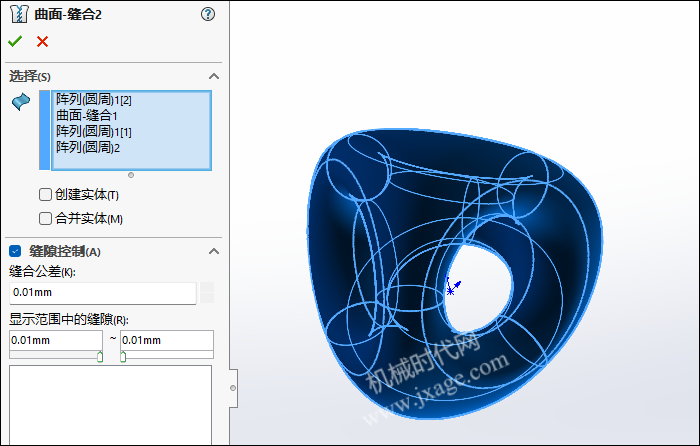Click the empty gap results list box
700x446 pixels.
pyautogui.click(x=110, y=404)
